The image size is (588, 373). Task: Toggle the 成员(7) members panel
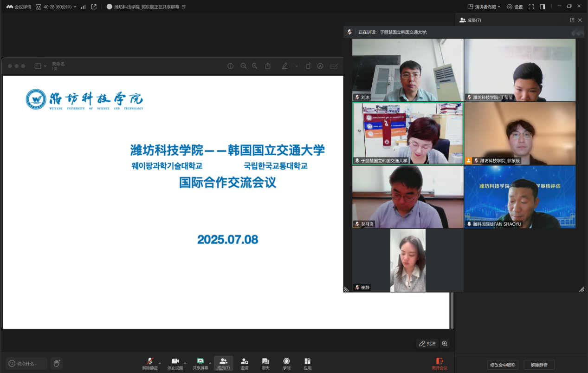(x=223, y=363)
